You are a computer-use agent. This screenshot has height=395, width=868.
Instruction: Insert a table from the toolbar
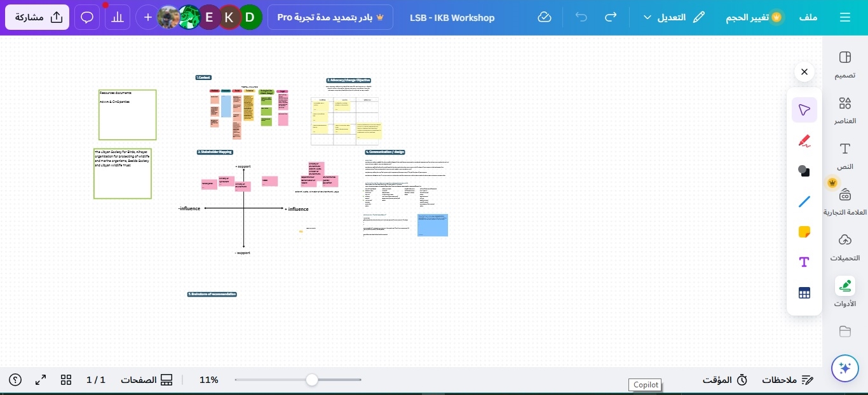pyautogui.click(x=804, y=293)
